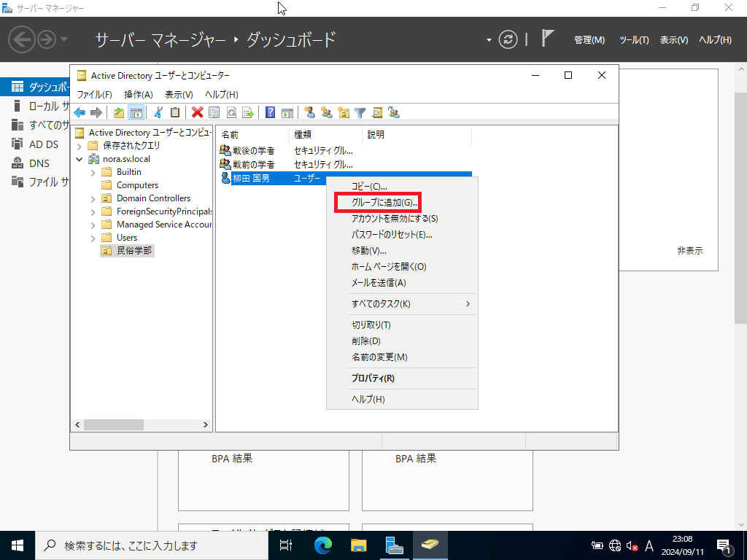Click the Cut scissors toolbar icon
The image size is (747, 560).
click(158, 112)
